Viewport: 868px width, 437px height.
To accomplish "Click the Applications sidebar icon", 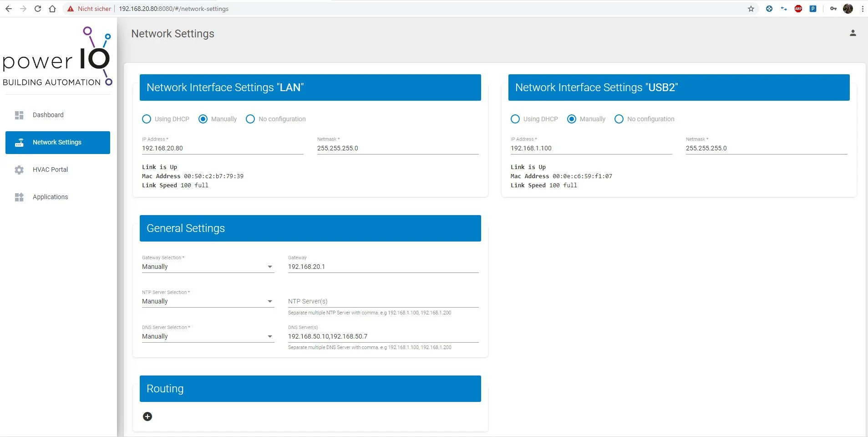I will click(x=19, y=197).
